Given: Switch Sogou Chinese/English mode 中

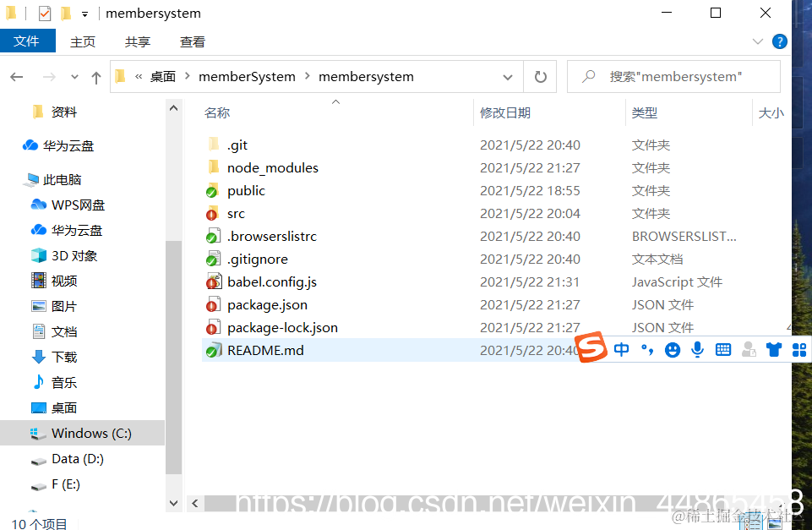Looking at the screenshot, I should coord(621,350).
